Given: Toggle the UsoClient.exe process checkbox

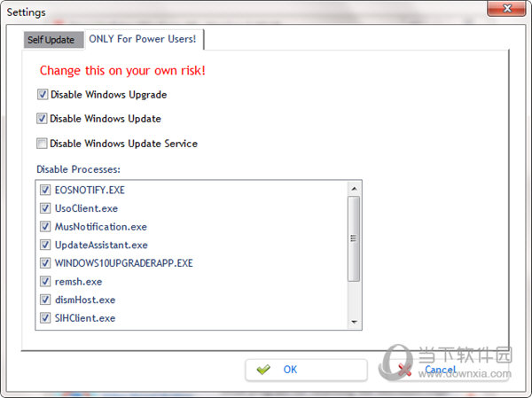Looking at the screenshot, I should [45, 208].
